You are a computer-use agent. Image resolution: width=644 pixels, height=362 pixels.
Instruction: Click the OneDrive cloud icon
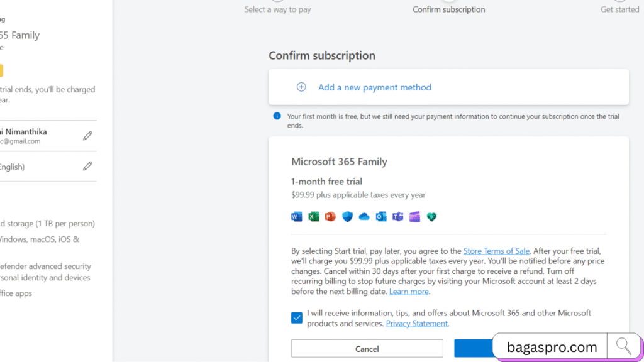[x=364, y=216]
